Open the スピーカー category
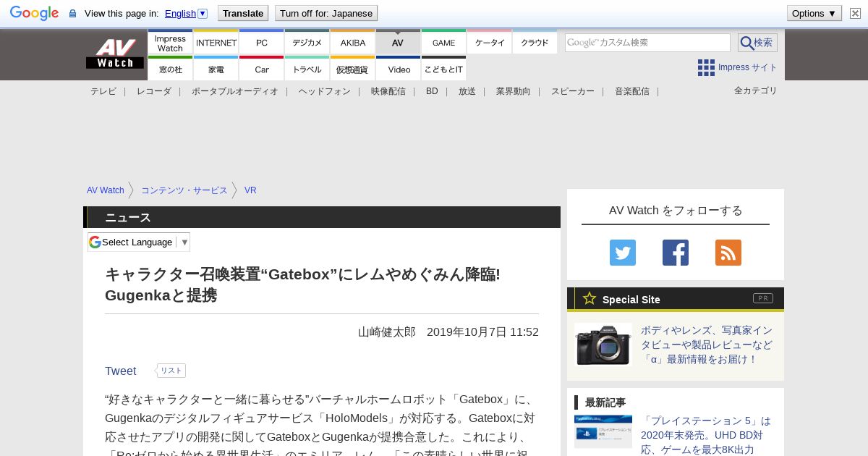Image resolution: width=868 pixels, height=456 pixels. [573, 91]
